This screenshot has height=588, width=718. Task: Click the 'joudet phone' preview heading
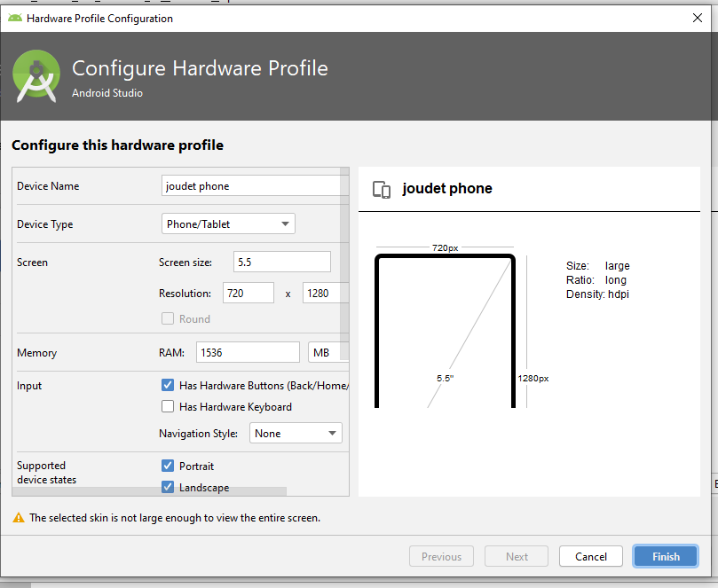[x=447, y=189]
